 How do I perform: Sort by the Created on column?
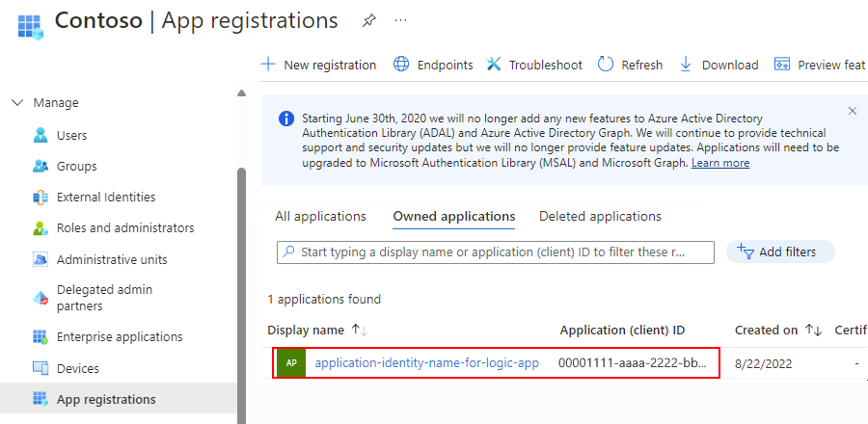click(x=813, y=330)
